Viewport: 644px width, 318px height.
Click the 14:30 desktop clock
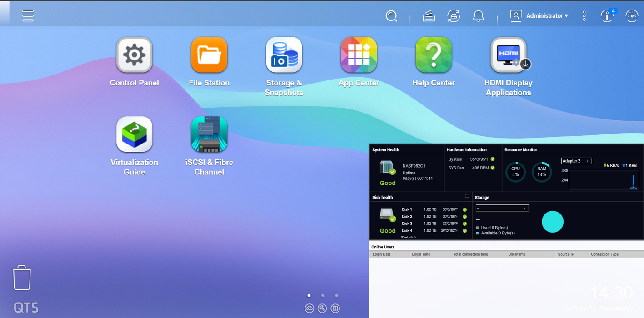click(611, 293)
